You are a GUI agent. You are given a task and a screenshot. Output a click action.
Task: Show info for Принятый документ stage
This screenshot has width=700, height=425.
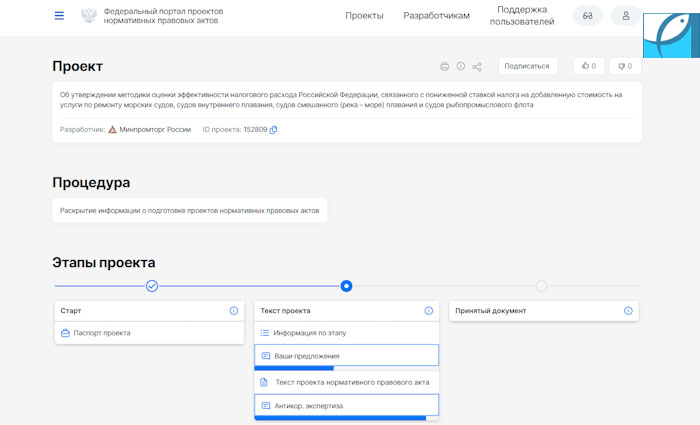coord(628,311)
